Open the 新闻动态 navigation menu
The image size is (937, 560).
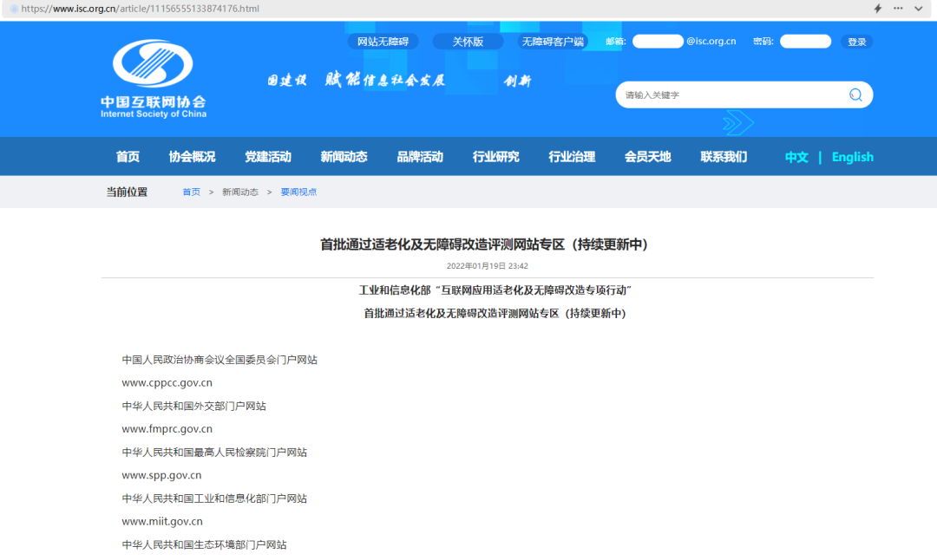344,156
